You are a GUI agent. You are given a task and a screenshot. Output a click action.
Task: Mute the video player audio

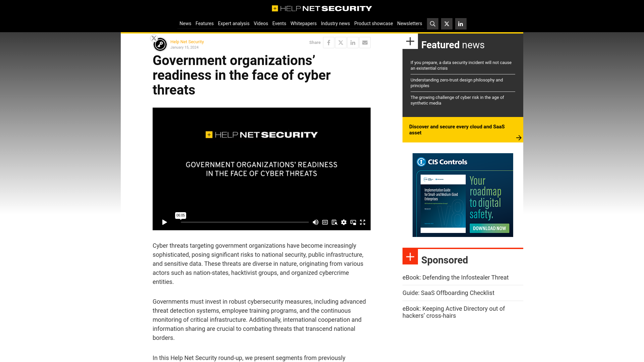pyautogui.click(x=316, y=222)
